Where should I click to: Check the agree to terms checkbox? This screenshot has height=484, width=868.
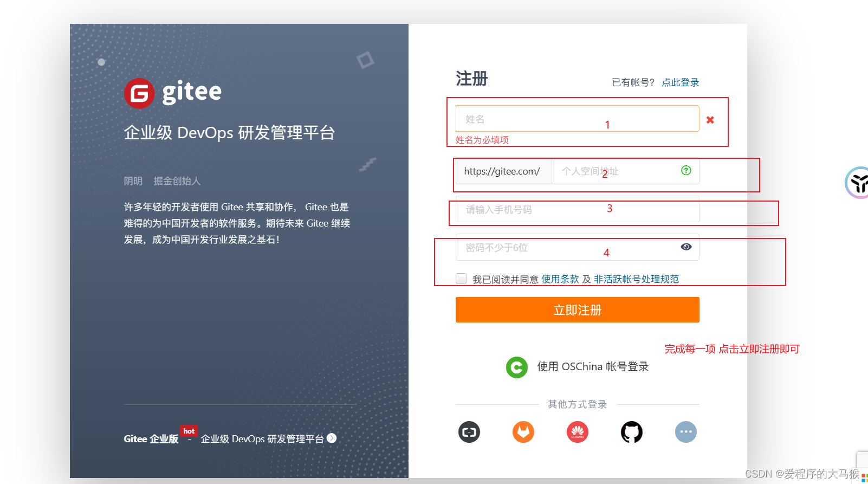461,279
